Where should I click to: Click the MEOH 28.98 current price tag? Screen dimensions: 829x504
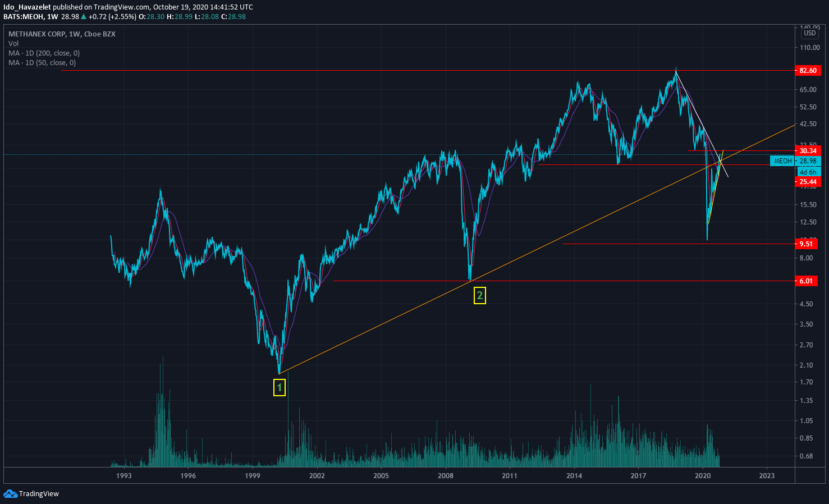pos(796,161)
